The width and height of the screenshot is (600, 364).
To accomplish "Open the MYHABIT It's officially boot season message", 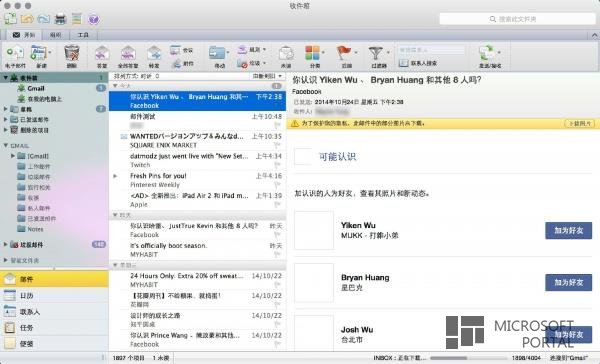I will point(197,250).
